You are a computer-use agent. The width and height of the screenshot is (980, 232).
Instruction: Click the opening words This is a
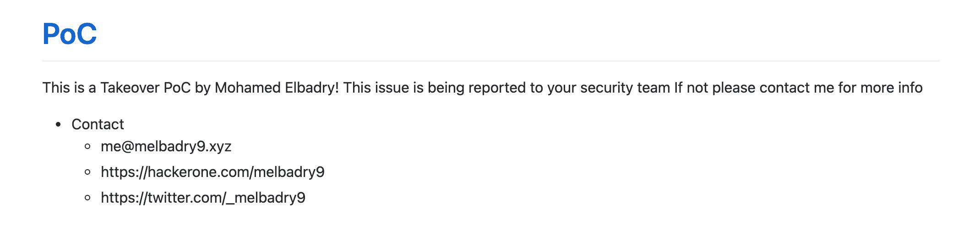point(69,88)
